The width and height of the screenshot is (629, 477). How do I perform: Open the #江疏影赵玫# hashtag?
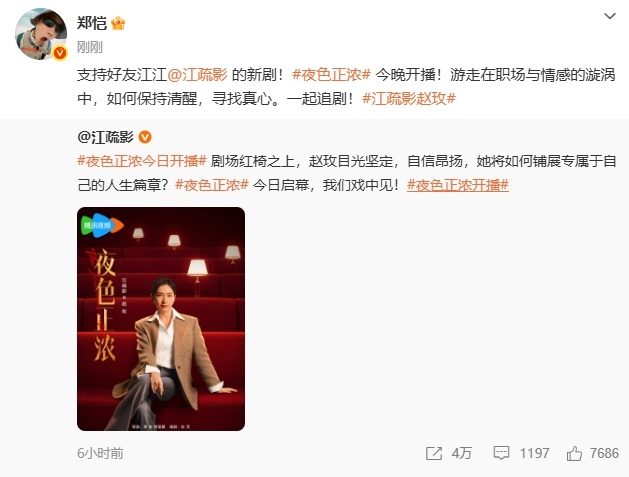pyautogui.click(x=409, y=98)
